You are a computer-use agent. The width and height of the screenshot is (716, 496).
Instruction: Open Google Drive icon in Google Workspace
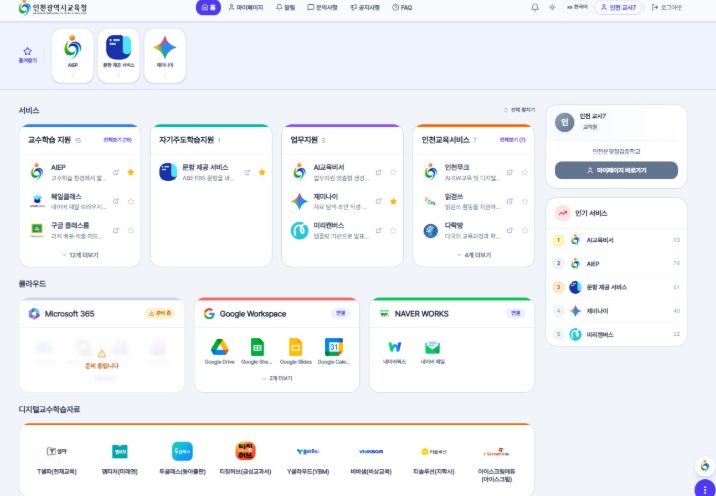[220, 351]
